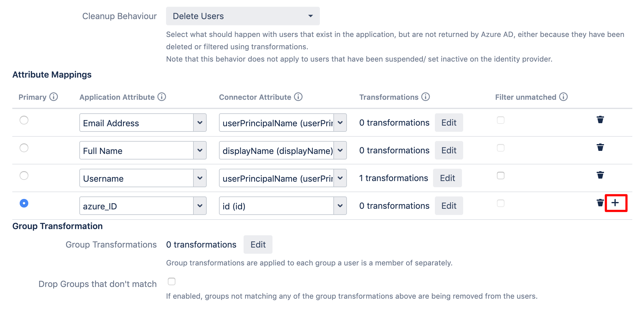Enable Drop Groups that don't match
This screenshot has width=644, height=311.
point(172,281)
